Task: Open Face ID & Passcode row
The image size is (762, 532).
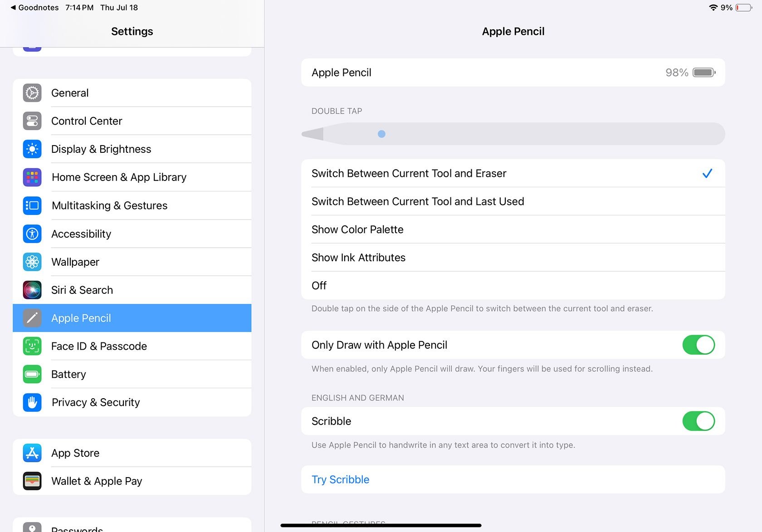Action: tap(132, 347)
